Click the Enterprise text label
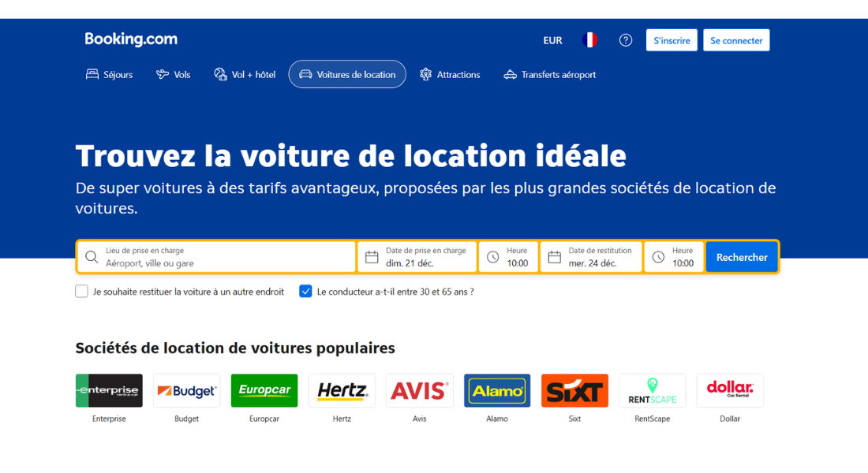 coord(109,419)
